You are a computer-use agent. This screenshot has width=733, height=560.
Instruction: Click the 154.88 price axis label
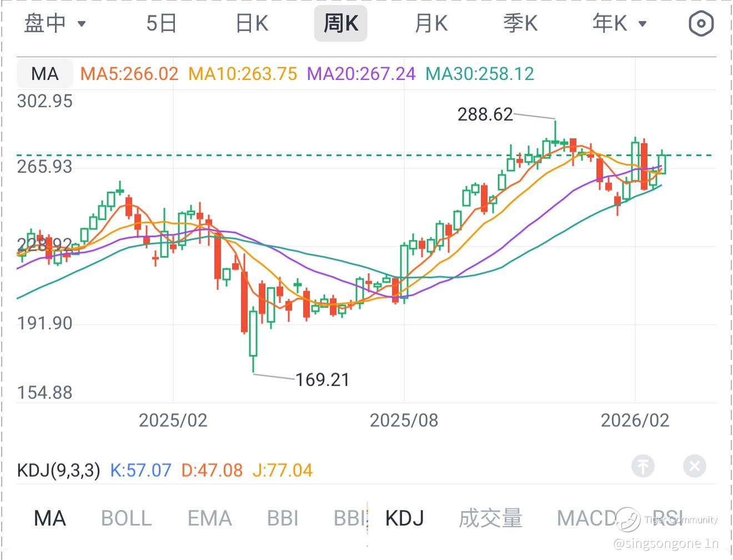click(x=45, y=393)
